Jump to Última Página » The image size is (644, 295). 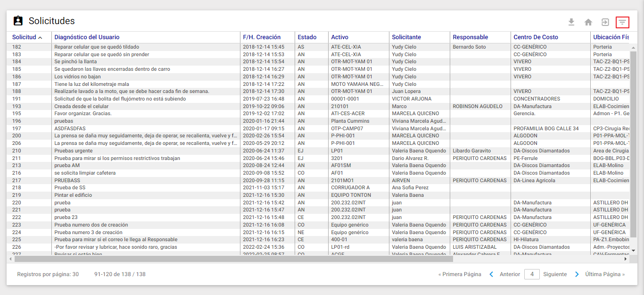605,274
